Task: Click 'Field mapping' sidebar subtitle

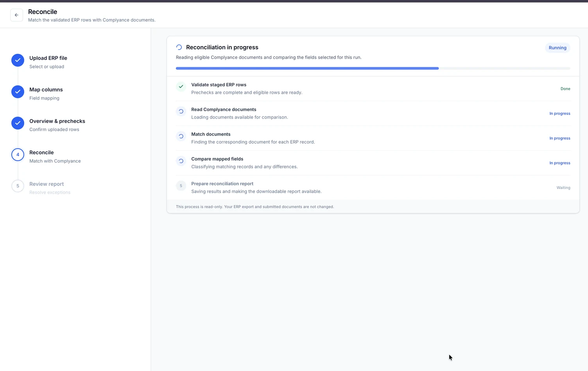Action: pyautogui.click(x=44, y=98)
